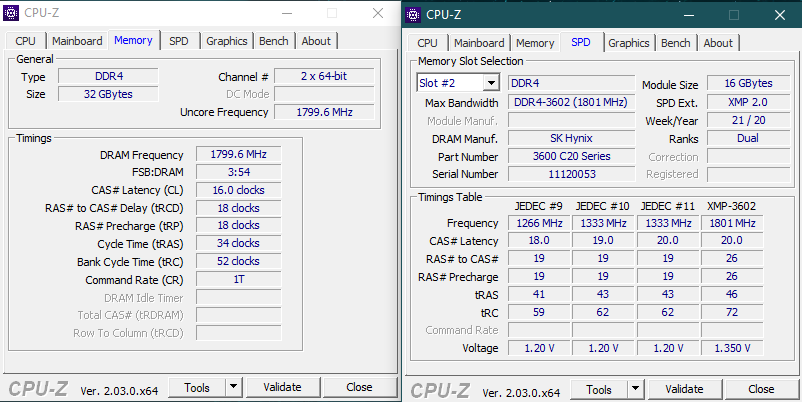Click the Channel # value 2 x 64-bit
802x402 pixels.
[x=324, y=76]
